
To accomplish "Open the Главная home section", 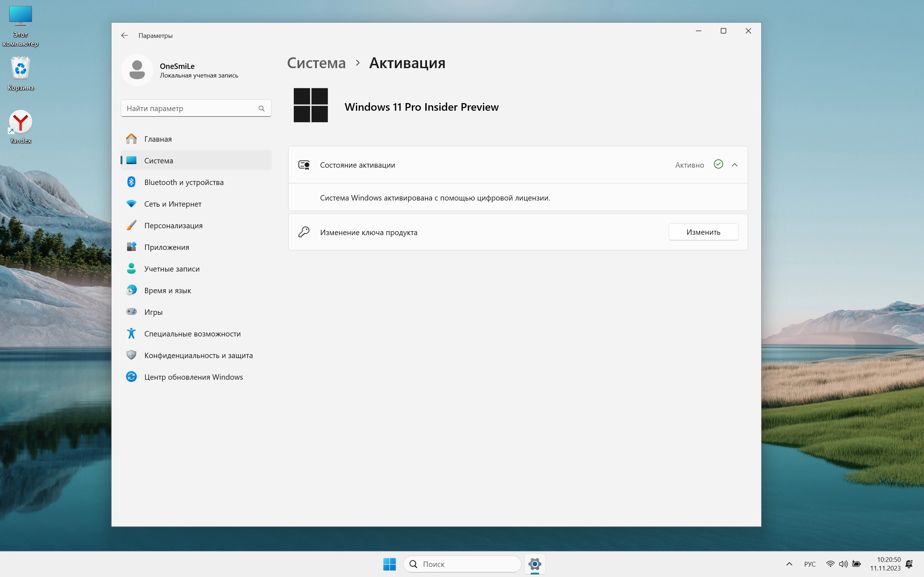I will pos(158,139).
